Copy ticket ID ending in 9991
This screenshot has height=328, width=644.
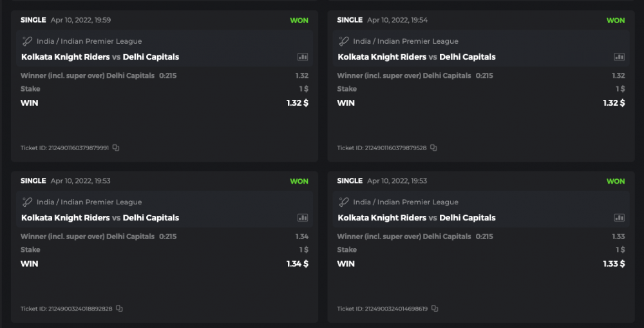tap(116, 148)
